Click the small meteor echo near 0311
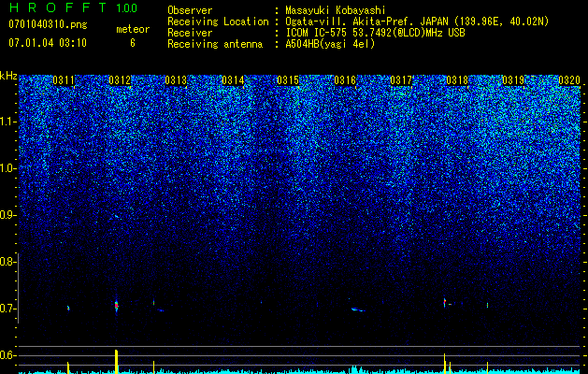The image size is (588, 374). point(68,308)
